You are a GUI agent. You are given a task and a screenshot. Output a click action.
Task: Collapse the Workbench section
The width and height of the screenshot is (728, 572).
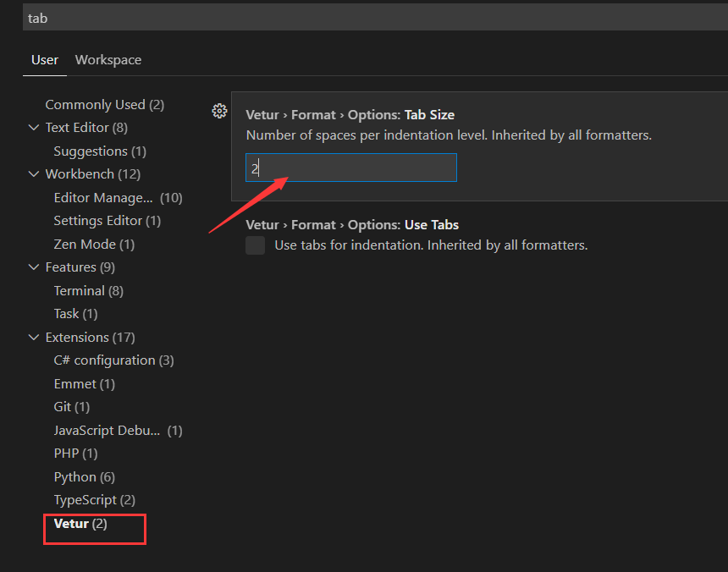point(33,173)
